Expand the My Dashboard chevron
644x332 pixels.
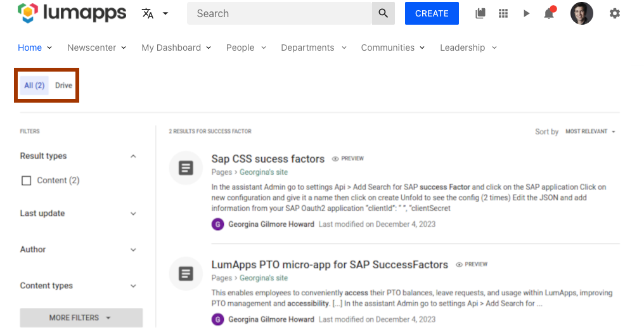point(209,48)
